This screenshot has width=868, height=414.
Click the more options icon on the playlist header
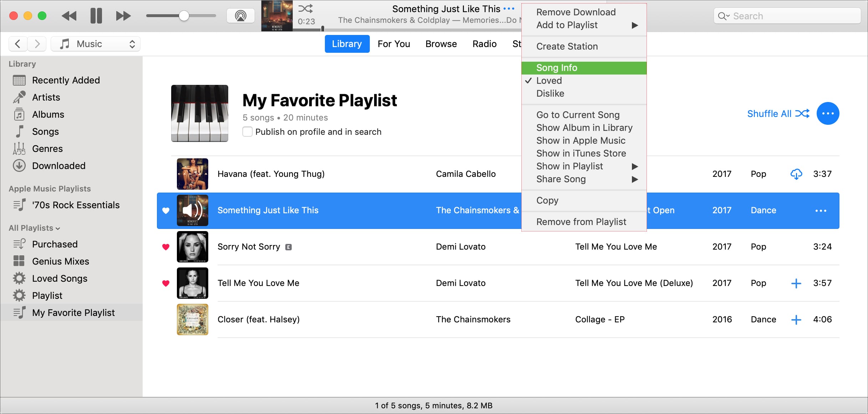coord(828,113)
